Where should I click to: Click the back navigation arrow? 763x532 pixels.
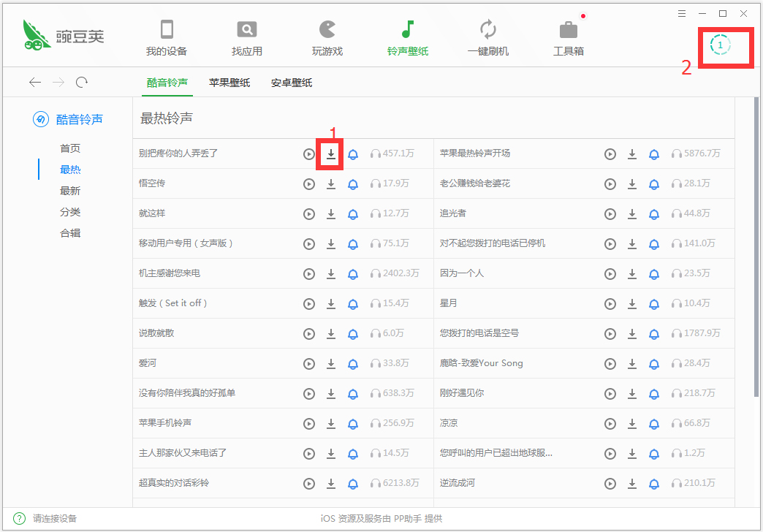pos(34,83)
